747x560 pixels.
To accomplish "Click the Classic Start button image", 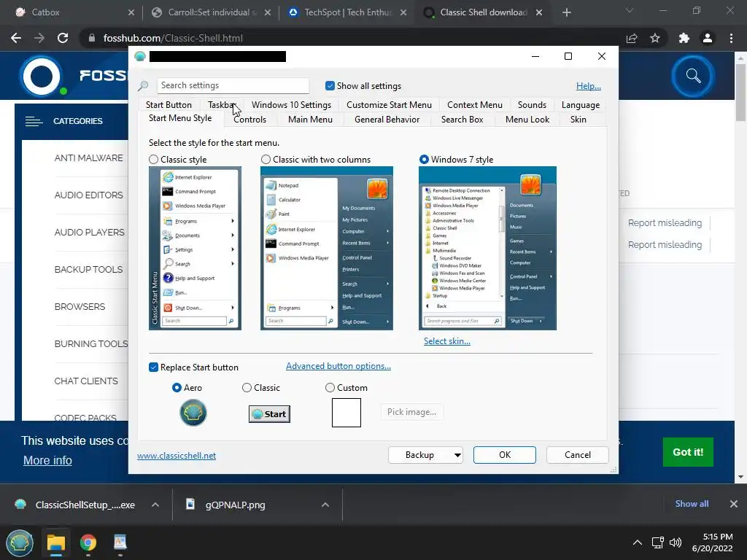I will (269, 414).
